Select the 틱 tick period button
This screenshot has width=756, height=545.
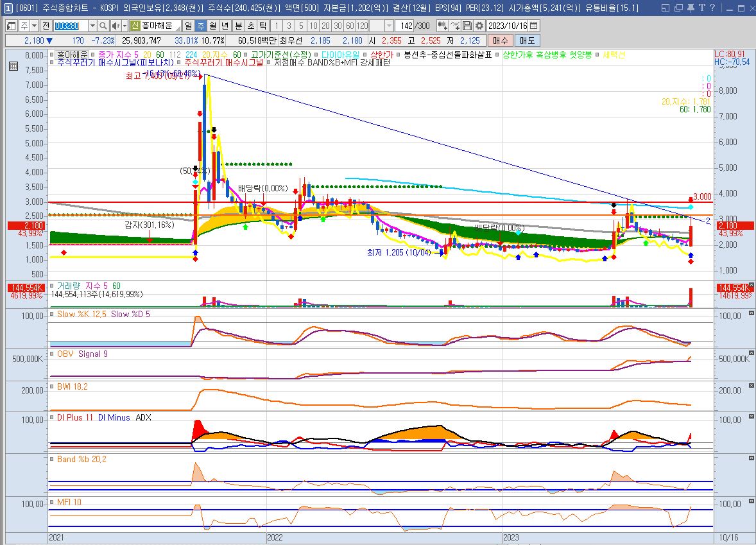tap(262, 26)
